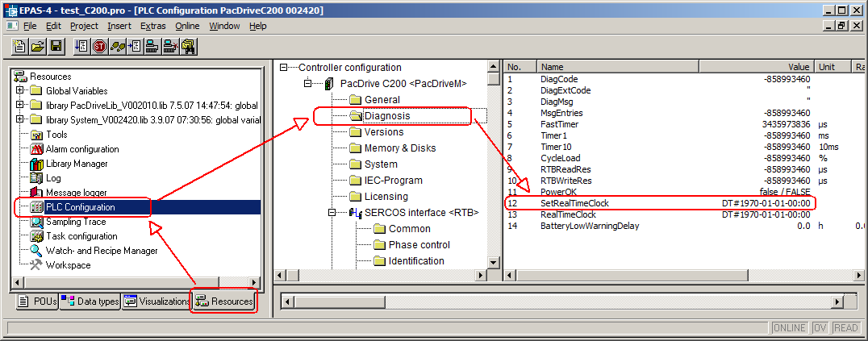
Task: Open the File menu
Action: [x=30, y=26]
